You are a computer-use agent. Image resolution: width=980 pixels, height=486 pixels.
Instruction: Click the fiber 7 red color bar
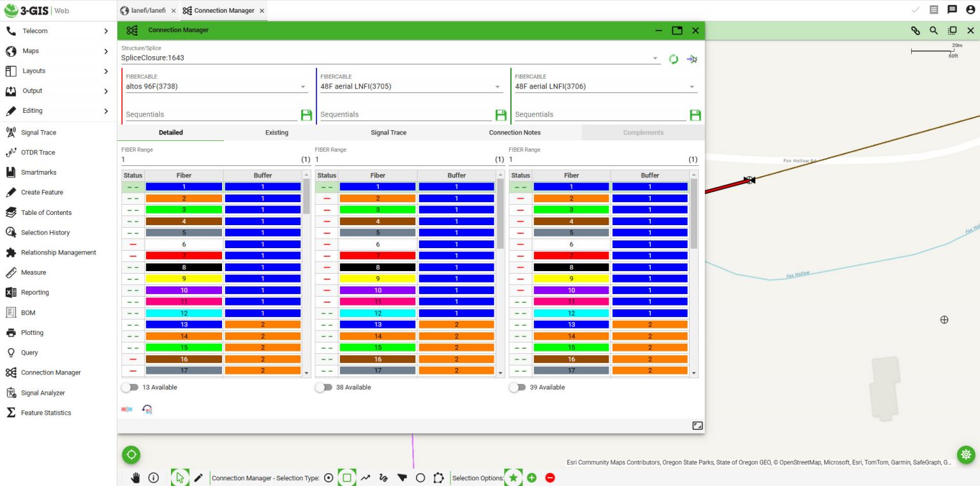pos(184,255)
